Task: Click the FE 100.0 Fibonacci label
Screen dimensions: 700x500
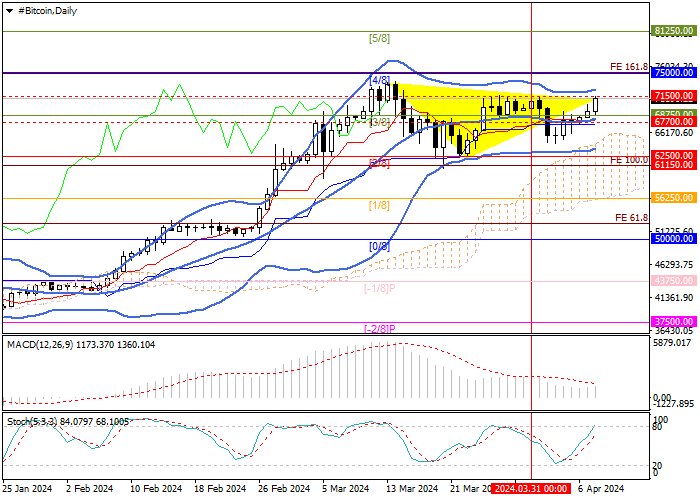Action: [629, 160]
